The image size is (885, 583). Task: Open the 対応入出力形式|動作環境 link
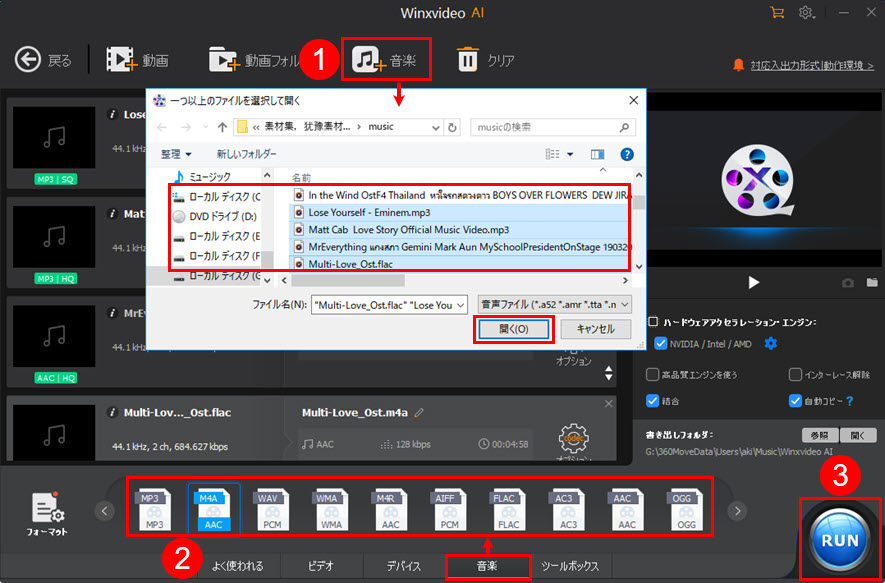pyautogui.click(x=812, y=65)
